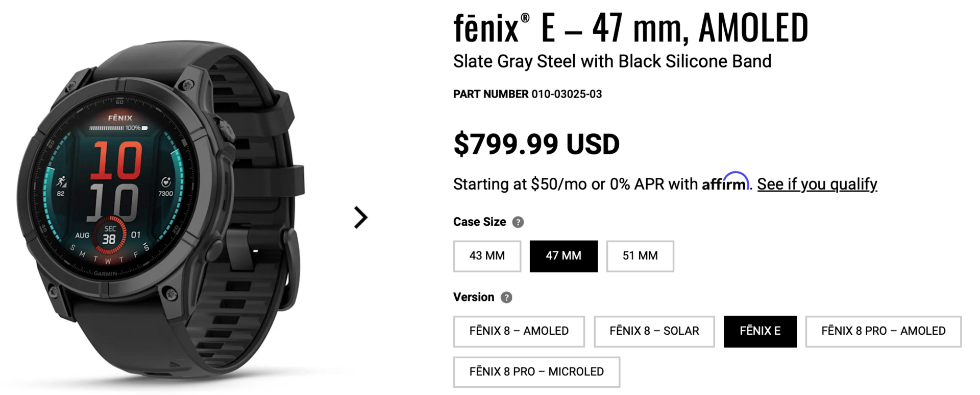Image resolution: width=980 pixels, height=395 pixels.
Task: Choose the 51 MM case size option
Action: (640, 256)
